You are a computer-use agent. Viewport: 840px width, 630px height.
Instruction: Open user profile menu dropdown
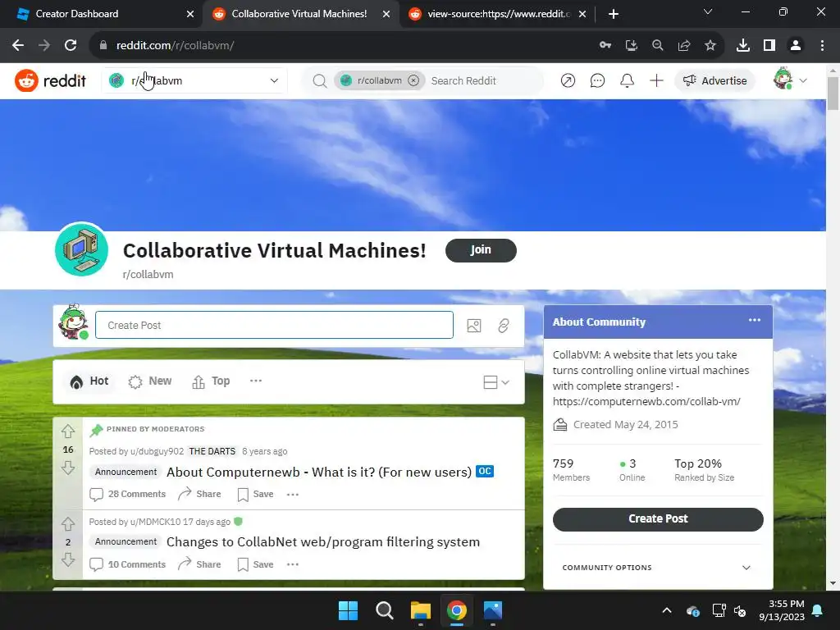click(790, 80)
